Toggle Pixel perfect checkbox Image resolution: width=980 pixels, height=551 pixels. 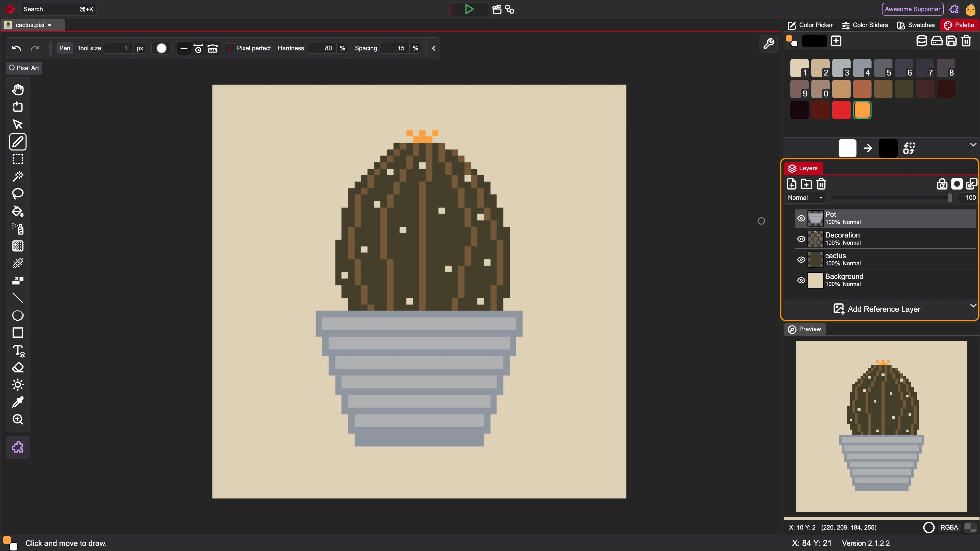pyautogui.click(x=230, y=48)
